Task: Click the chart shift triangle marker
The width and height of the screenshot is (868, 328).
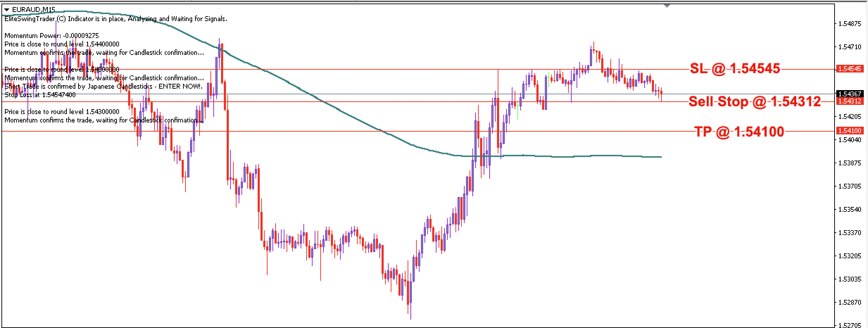Action: coord(667,6)
